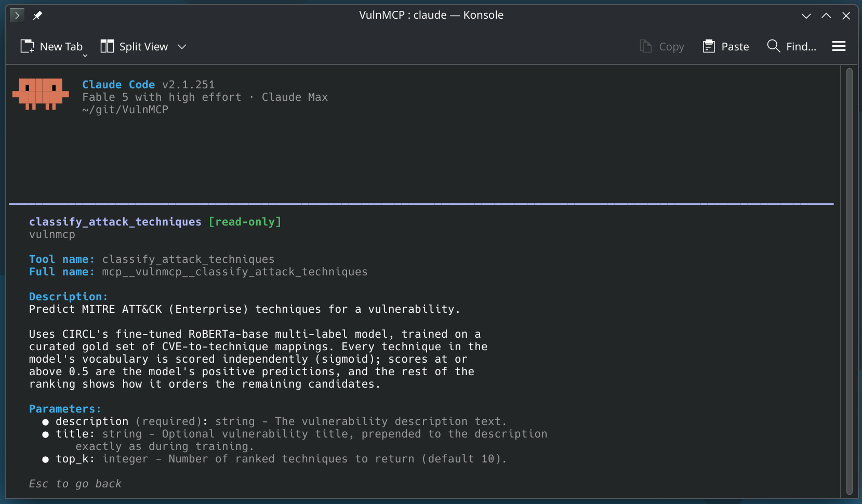Minimize the Konsole window
The image size is (862, 504).
pos(806,16)
